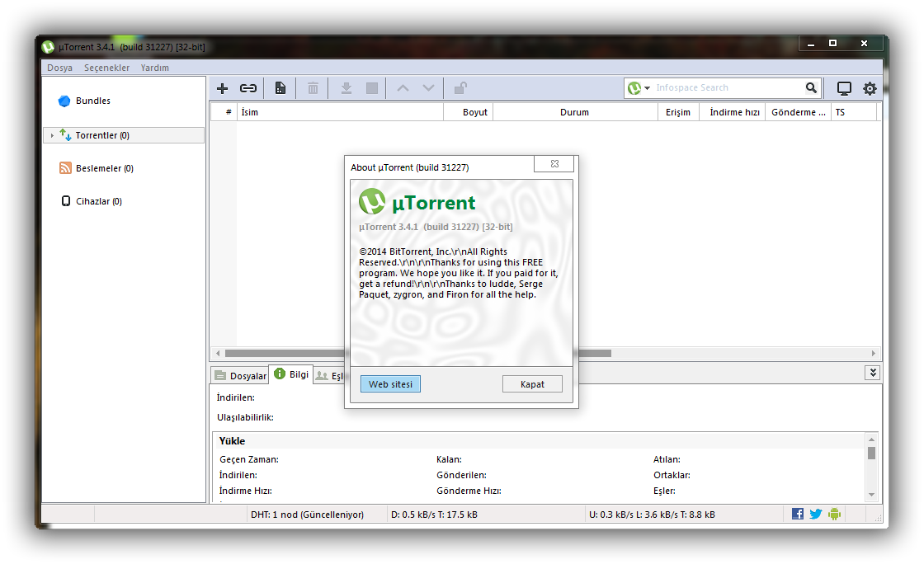Click the Add Torrent from URL link icon

pos(248,88)
